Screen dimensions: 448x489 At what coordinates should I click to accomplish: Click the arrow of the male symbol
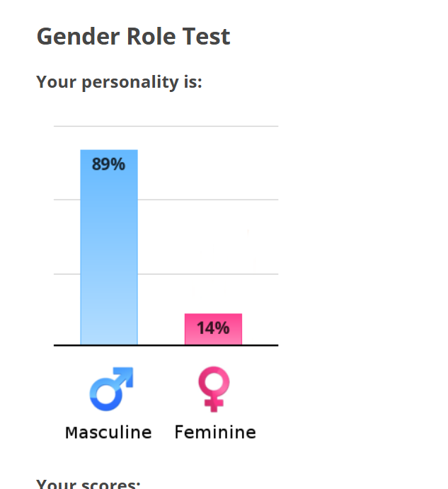[x=124, y=376]
